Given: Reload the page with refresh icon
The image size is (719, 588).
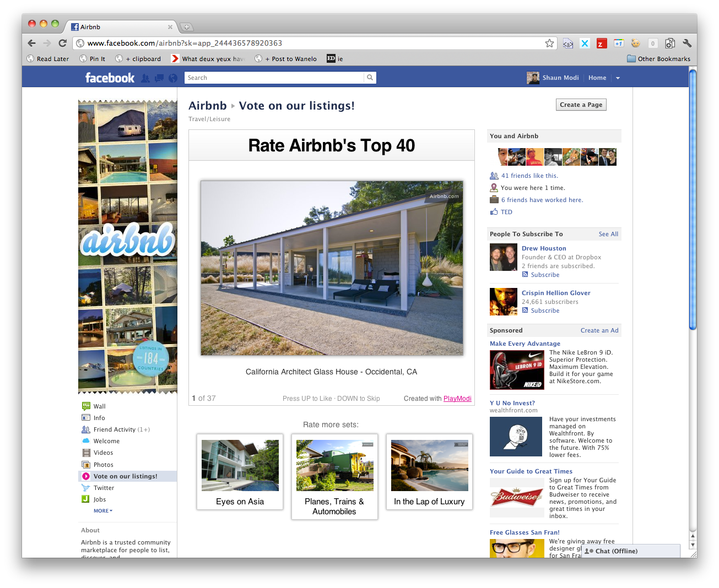Looking at the screenshot, I should pyautogui.click(x=62, y=43).
